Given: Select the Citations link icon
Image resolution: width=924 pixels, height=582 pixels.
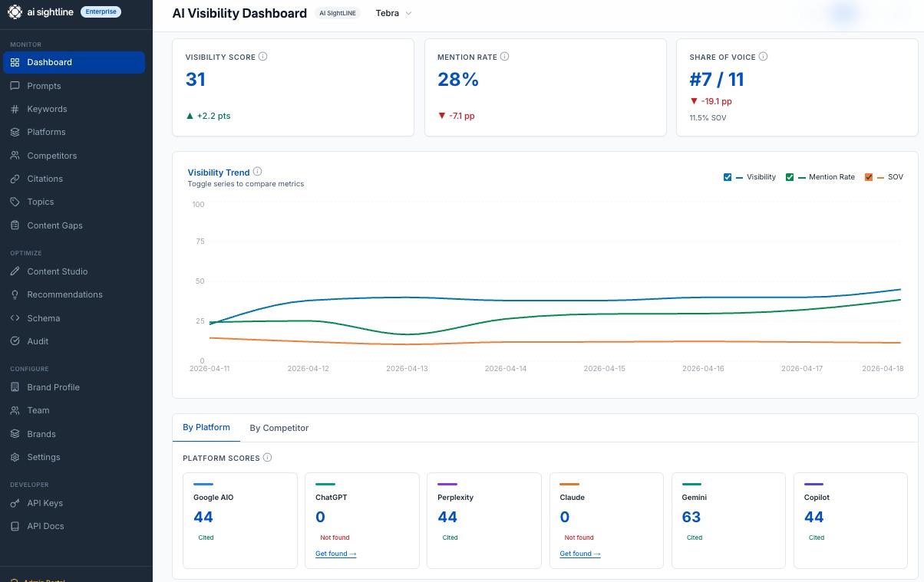Looking at the screenshot, I should coord(15,179).
